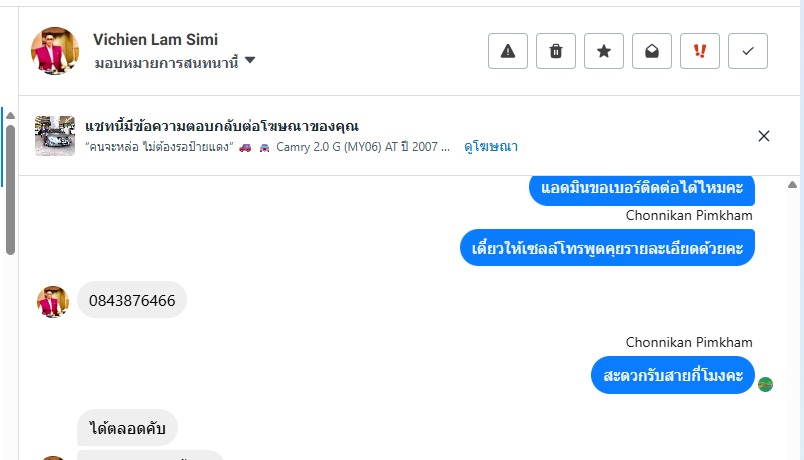804x460 pixels.
Task: Open the Camry ad thumbnail
Action: (55, 136)
